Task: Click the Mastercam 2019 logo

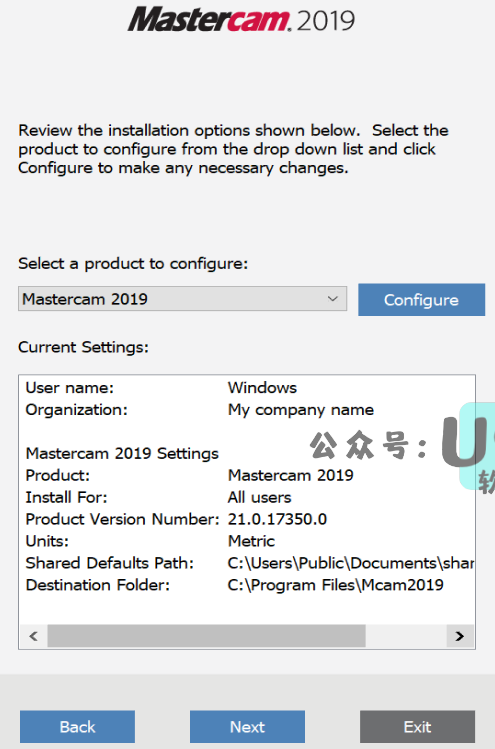Action: 241,20
